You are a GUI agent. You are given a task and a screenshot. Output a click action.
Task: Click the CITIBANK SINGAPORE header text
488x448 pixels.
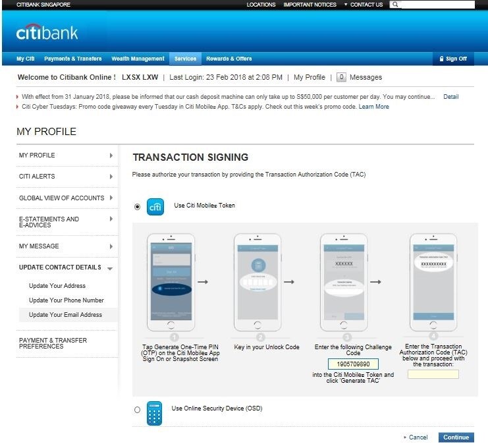pos(43,5)
